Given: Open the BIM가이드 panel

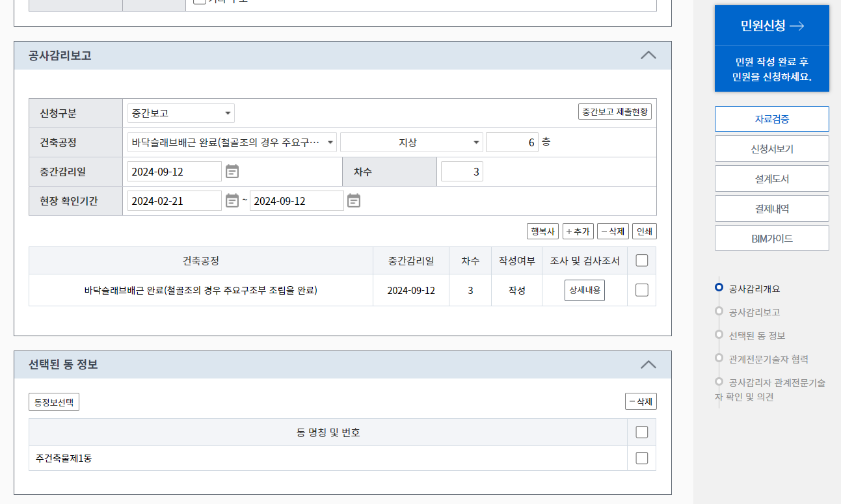Looking at the screenshot, I should [771, 237].
